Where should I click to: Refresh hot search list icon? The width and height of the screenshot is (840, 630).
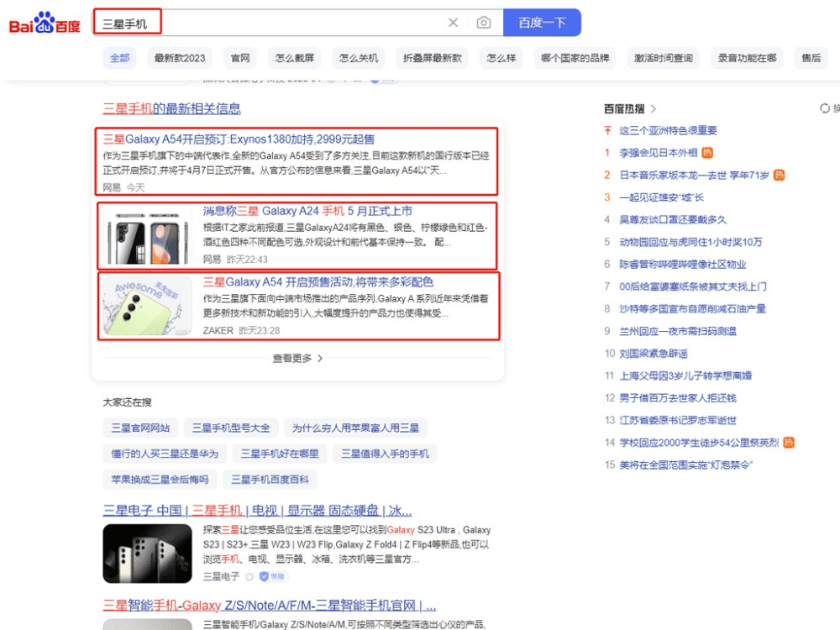[x=825, y=108]
